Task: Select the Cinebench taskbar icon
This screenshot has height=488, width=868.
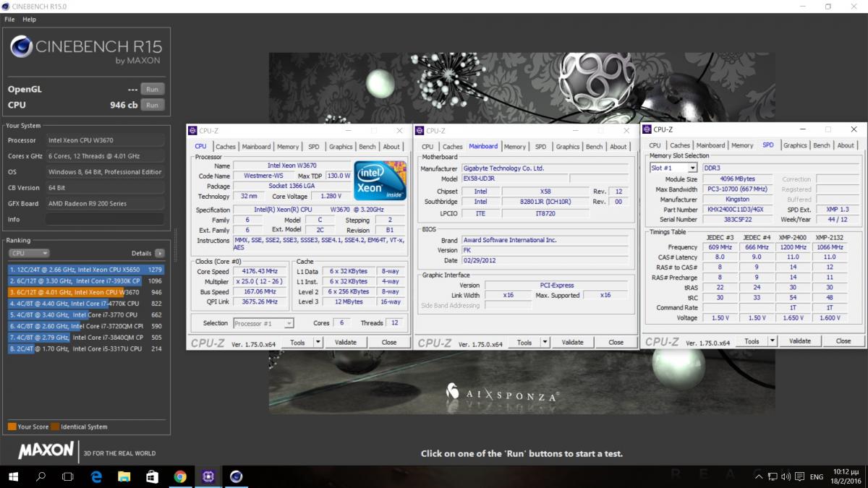Action: pos(236,476)
